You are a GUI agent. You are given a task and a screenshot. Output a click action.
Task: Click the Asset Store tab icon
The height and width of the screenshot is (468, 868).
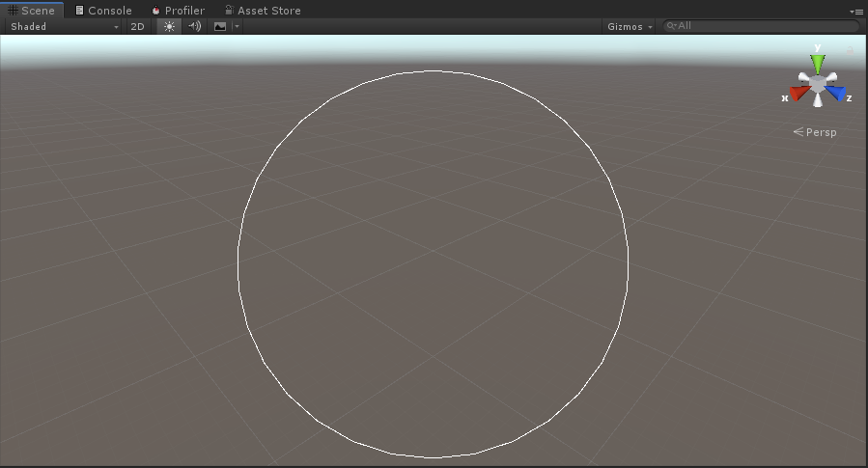[229, 10]
